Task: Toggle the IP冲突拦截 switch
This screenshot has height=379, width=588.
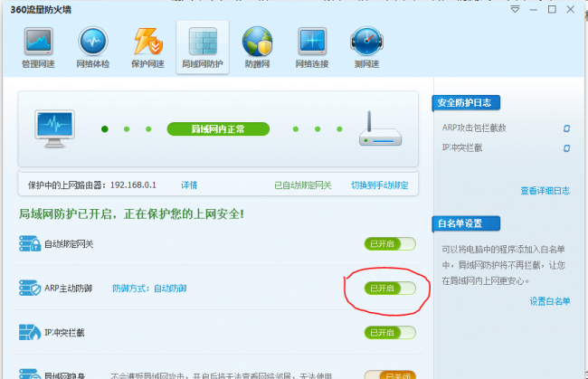Action: [x=390, y=333]
